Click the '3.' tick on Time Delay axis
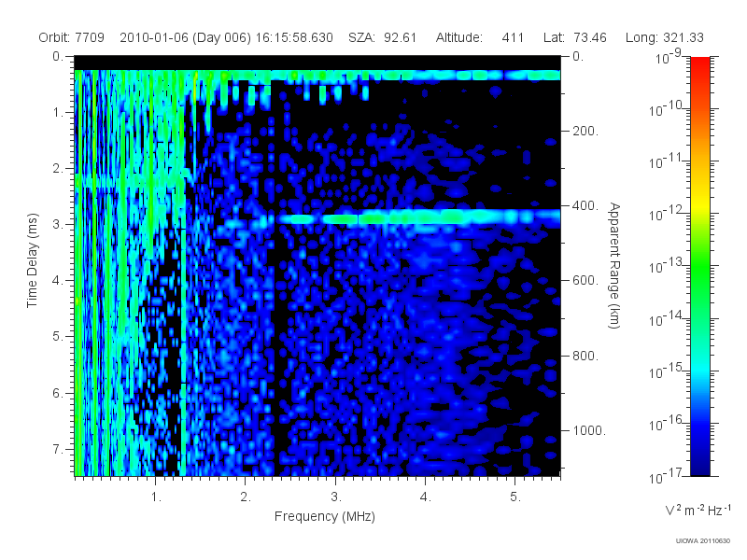This screenshot has width=747, height=560. point(58,224)
